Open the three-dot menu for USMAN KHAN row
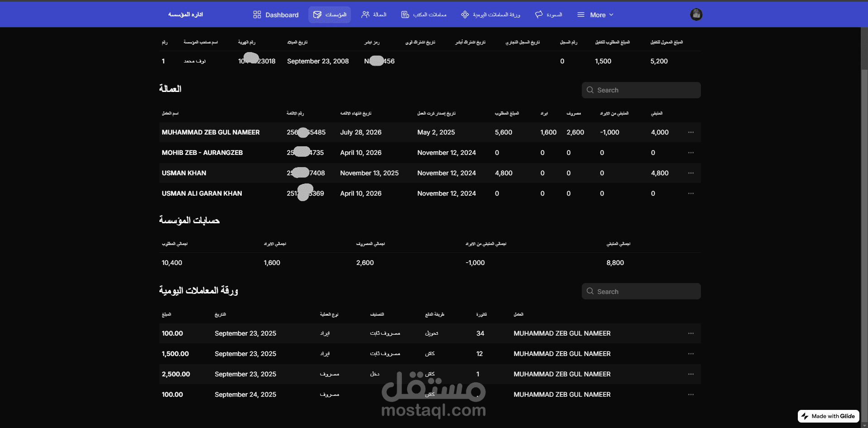 click(x=691, y=173)
